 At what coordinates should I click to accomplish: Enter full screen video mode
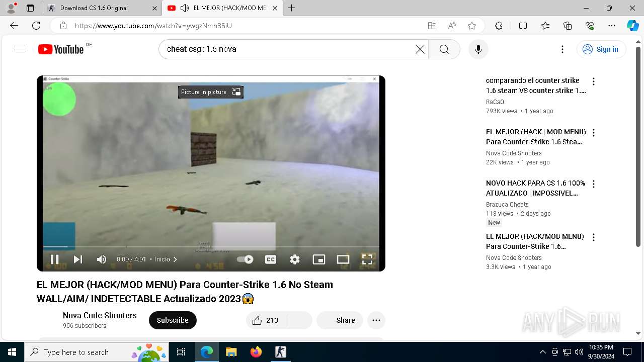click(367, 259)
